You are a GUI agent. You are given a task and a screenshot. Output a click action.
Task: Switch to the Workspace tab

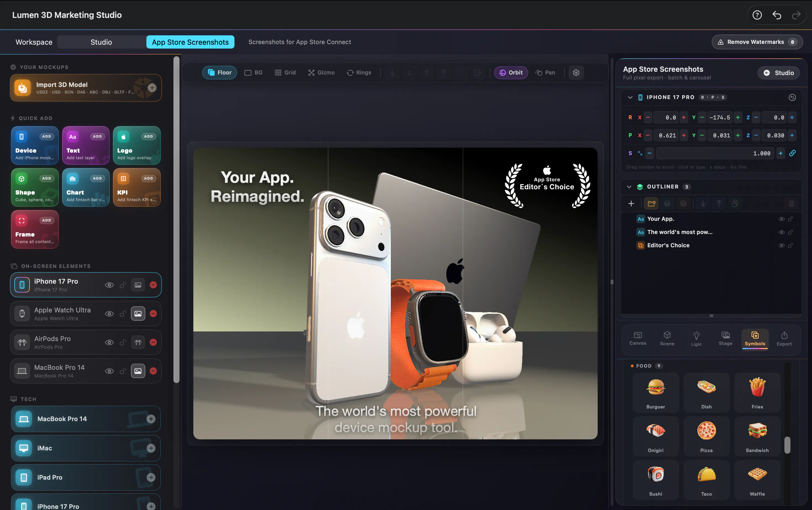pos(34,42)
